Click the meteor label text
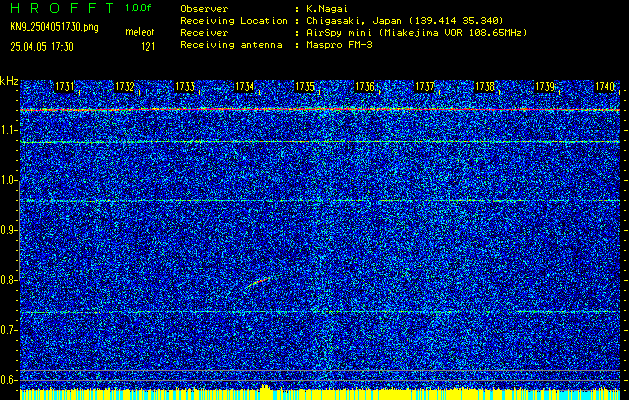629x400 pixels. coord(140,32)
